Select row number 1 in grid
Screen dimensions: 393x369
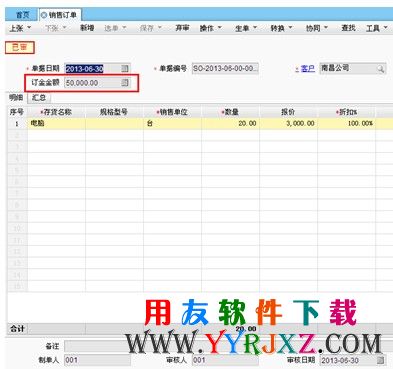pos(17,124)
